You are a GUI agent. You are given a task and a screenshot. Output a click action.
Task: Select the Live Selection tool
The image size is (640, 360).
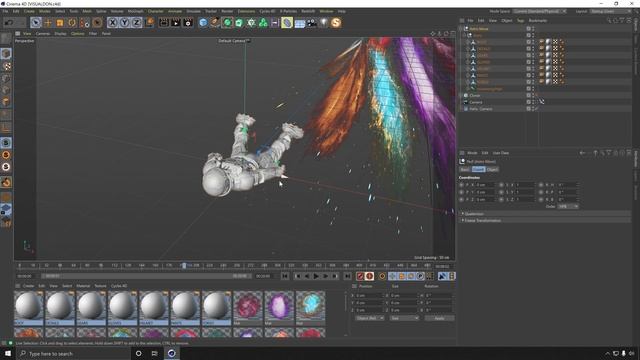(x=36, y=22)
